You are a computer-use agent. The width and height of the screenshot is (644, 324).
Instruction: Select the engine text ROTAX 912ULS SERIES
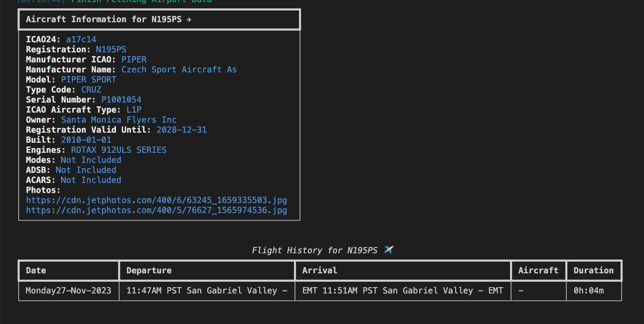118,150
